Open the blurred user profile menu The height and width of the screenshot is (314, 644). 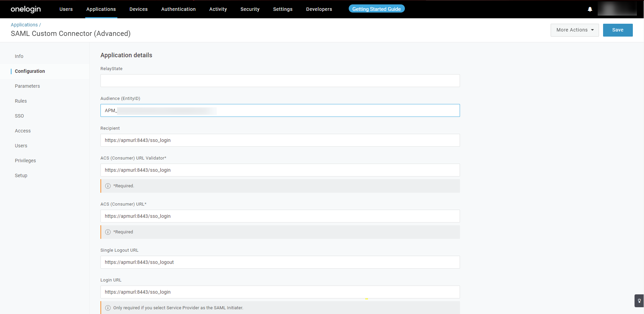coord(617,9)
